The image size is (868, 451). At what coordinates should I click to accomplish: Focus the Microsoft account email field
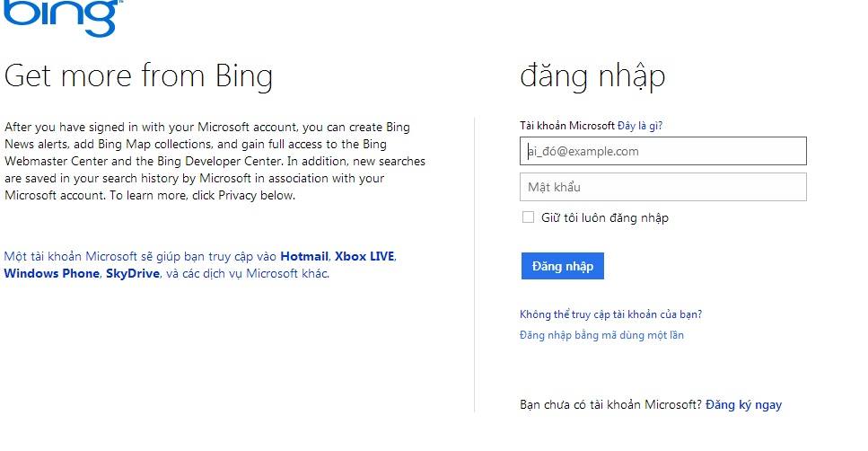(662, 151)
